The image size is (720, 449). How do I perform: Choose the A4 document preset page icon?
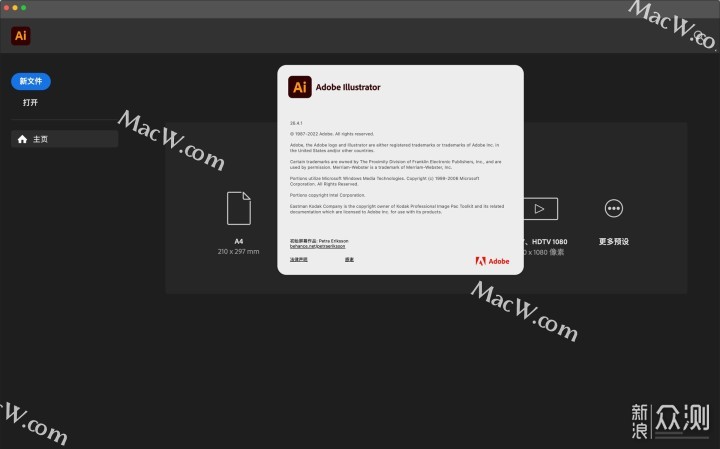point(239,208)
